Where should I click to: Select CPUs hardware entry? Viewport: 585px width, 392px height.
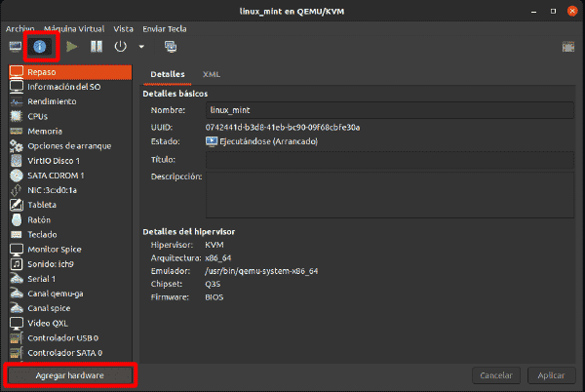(70, 116)
